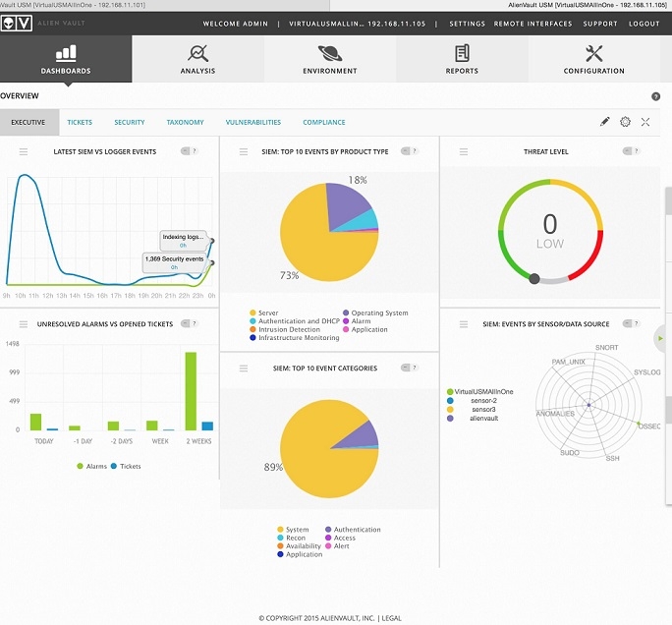Open the Settings link

coord(467,24)
